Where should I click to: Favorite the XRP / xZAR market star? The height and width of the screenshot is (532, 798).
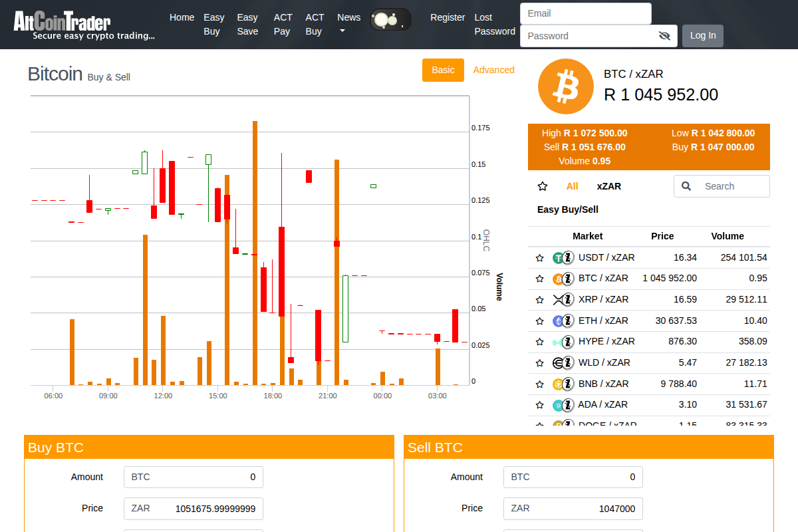540,301
